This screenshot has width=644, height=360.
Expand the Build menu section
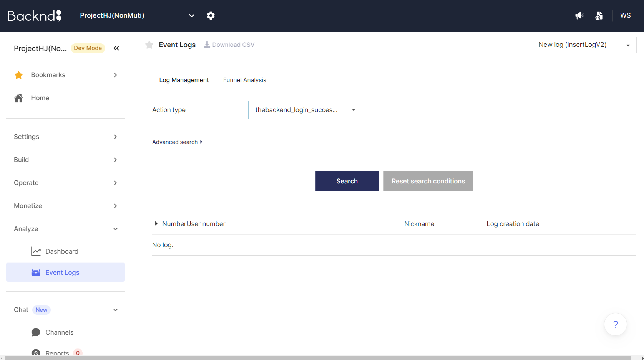click(x=66, y=160)
